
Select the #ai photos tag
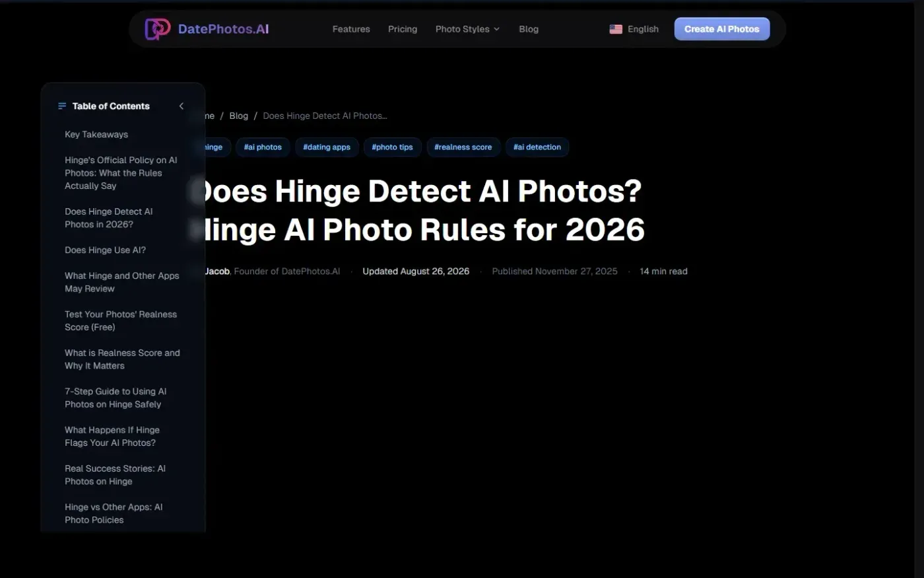pos(263,147)
